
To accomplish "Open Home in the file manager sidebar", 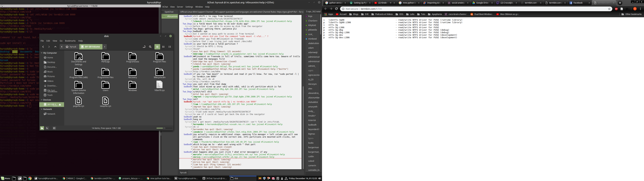I will (x=50, y=57).
